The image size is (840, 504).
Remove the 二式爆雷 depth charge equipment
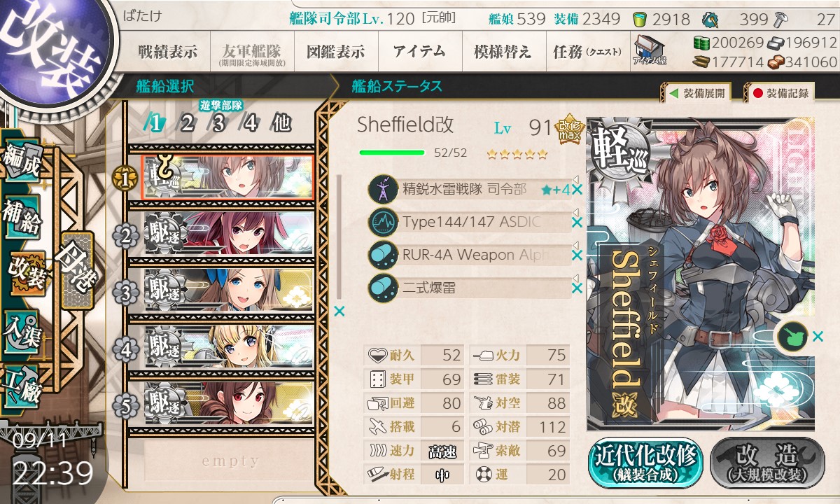coord(577,288)
